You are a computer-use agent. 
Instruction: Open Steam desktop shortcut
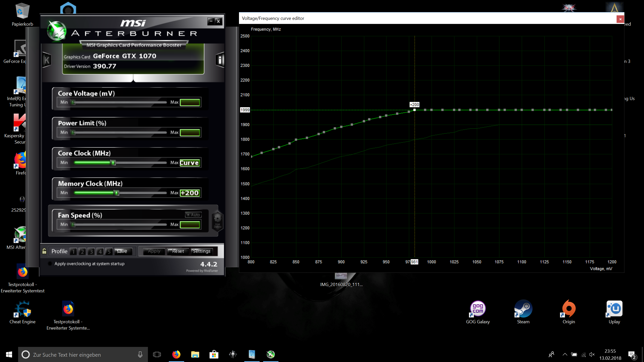coord(523,312)
